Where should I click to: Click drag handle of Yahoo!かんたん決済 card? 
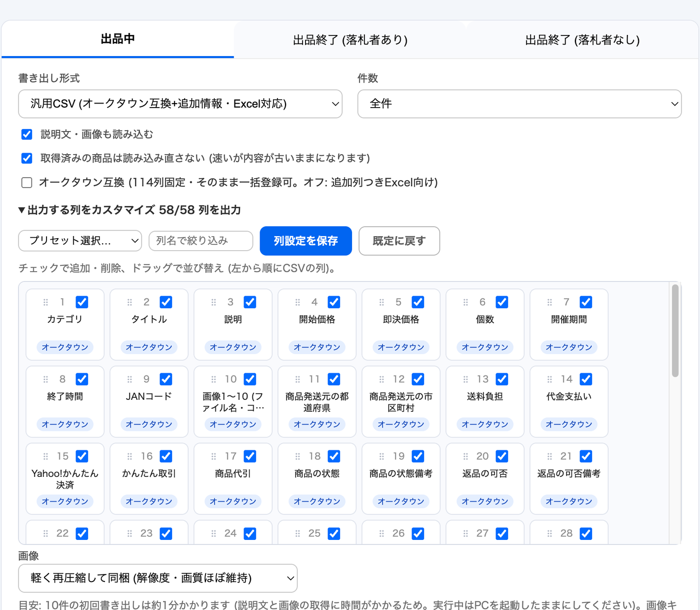45,456
